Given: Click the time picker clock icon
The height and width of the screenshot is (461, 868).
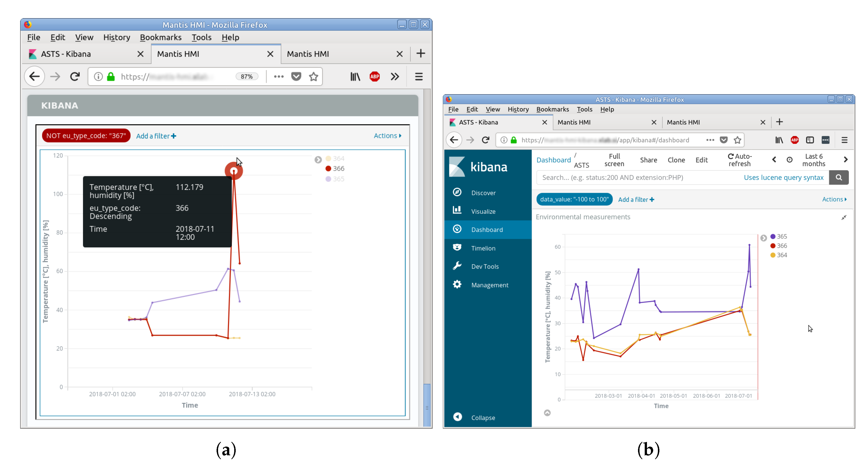Looking at the screenshot, I should 789,160.
